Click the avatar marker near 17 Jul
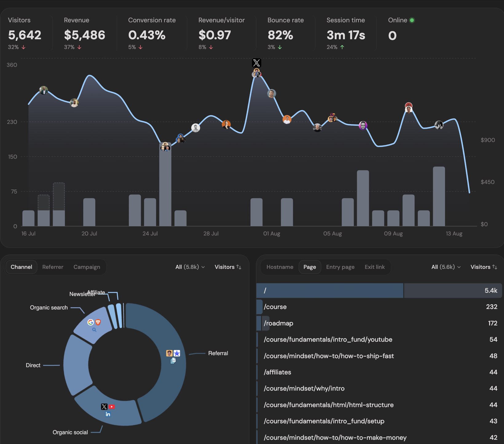This screenshot has height=444, width=504. tap(44, 90)
